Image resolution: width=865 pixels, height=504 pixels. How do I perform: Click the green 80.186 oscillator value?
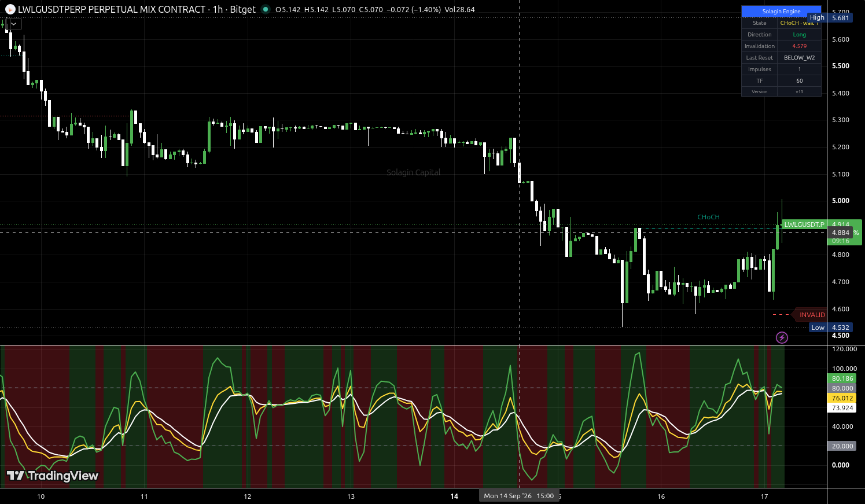point(842,378)
